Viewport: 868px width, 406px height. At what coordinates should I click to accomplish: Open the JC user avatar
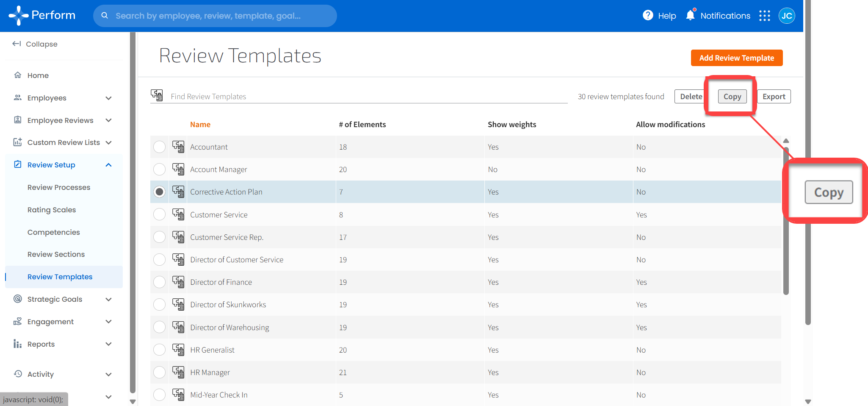coord(787,16)
